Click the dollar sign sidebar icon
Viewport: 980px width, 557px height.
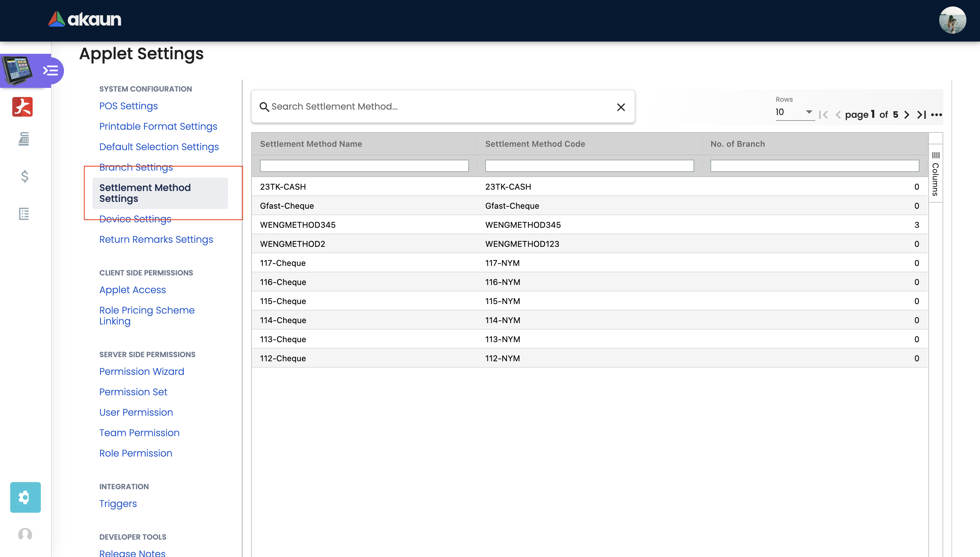pyautogui.click(x=24, y=176)
